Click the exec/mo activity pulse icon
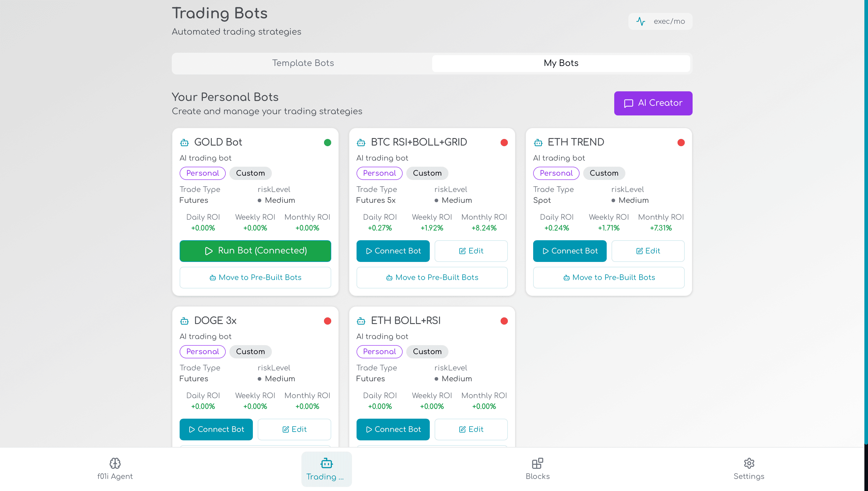868x491 pixels. (640, 21)
